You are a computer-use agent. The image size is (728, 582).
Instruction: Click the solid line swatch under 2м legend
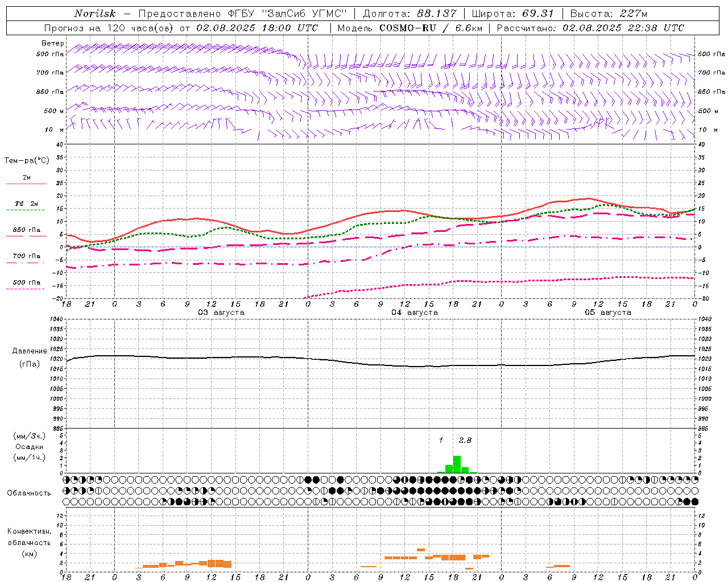click(x=26, y=184)
